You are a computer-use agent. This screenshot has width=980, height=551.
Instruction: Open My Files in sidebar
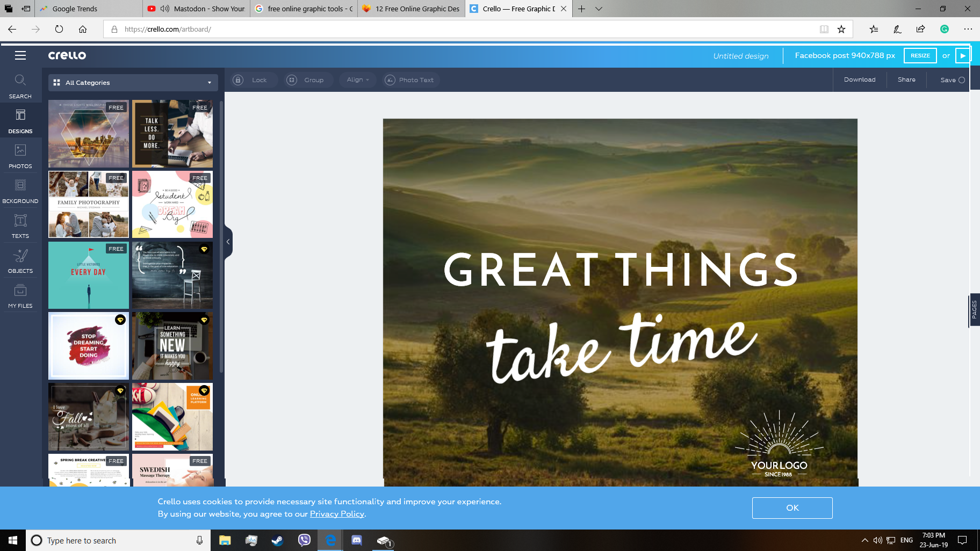[20, 295]
